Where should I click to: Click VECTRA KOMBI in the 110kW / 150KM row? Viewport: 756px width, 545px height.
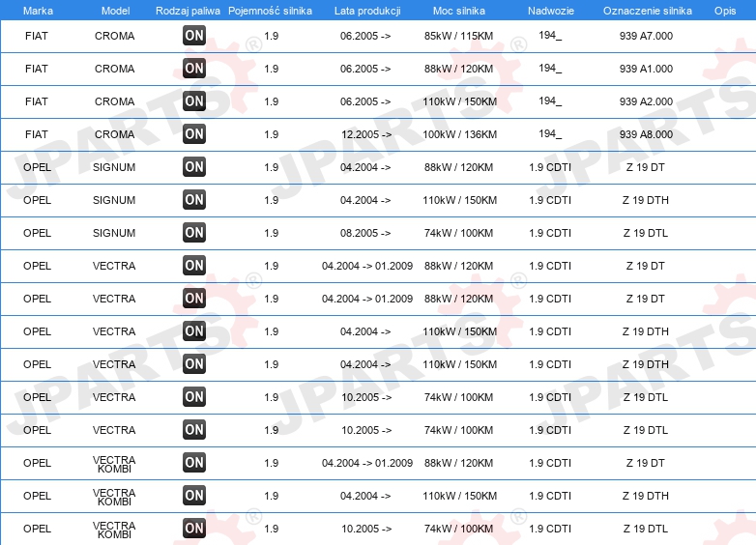pyautogui.click(x=114, y=497)
